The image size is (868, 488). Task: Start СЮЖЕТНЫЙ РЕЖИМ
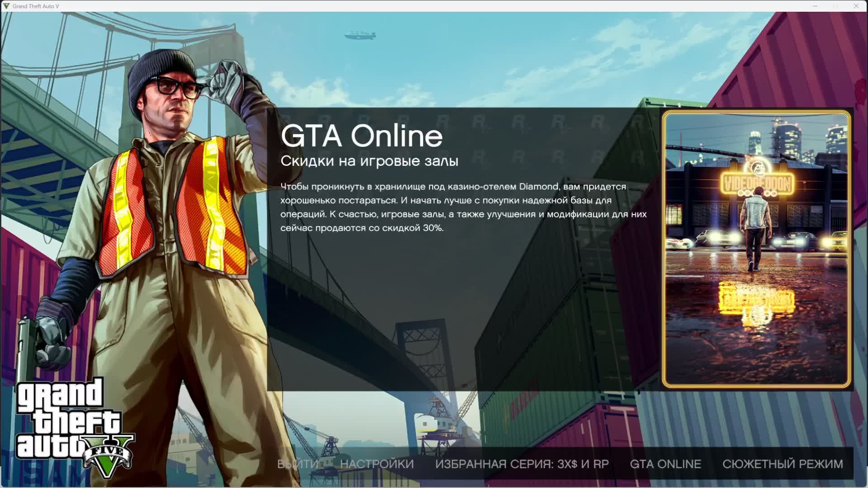(783, 464)
